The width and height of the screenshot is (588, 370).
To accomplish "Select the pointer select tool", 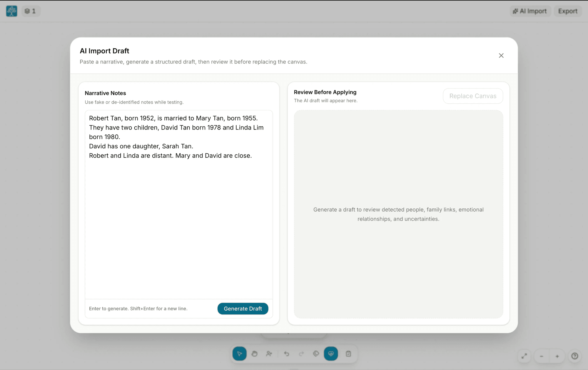I will pos(240,354).
